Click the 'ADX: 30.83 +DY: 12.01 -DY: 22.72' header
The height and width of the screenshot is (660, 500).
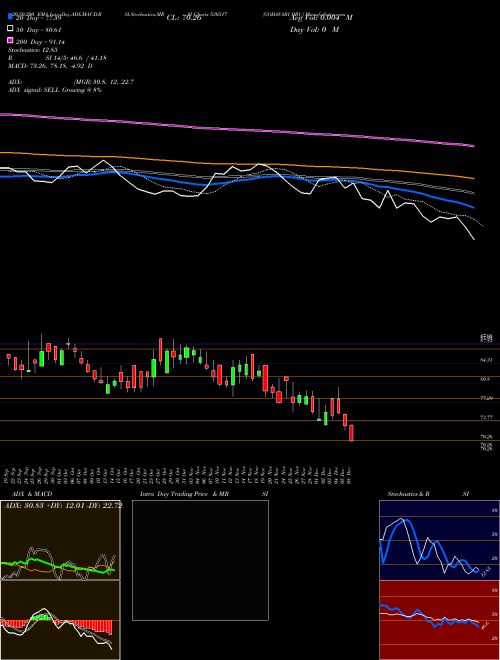tap(63, 506)
